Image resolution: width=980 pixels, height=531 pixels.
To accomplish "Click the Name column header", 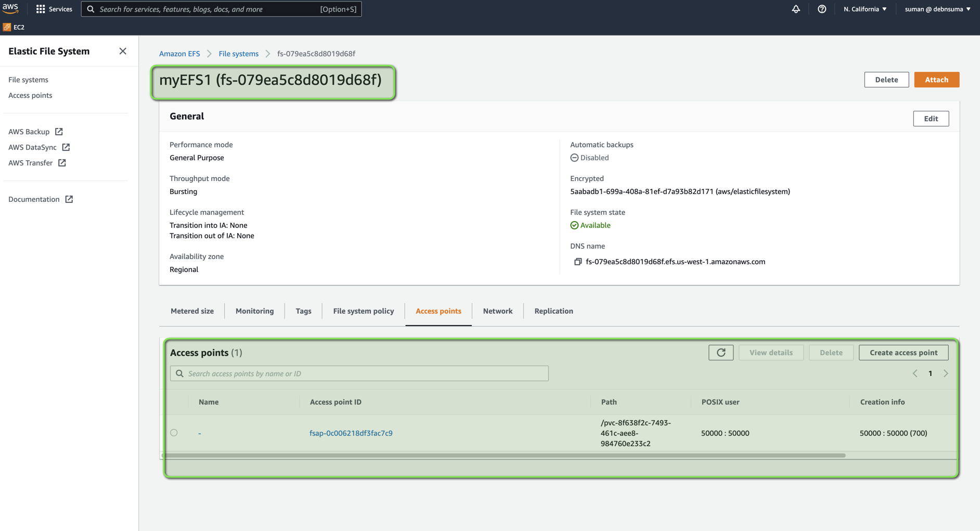I will click(209, 402).
